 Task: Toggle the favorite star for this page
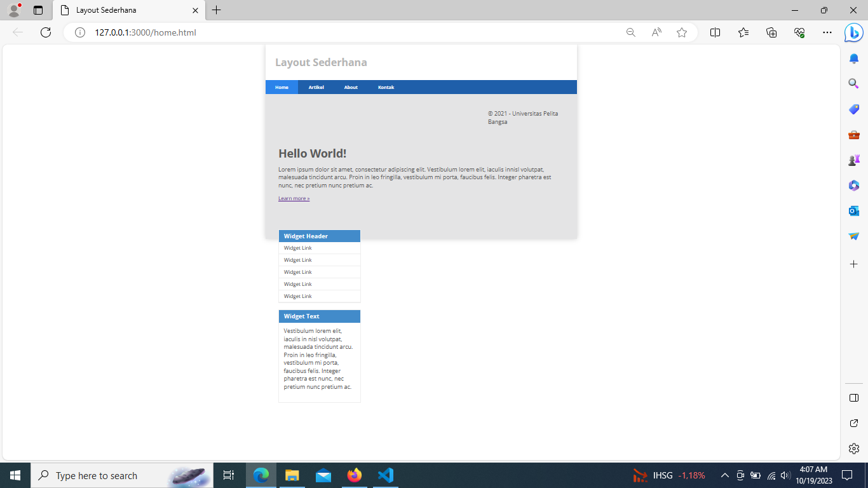point(681,32)
